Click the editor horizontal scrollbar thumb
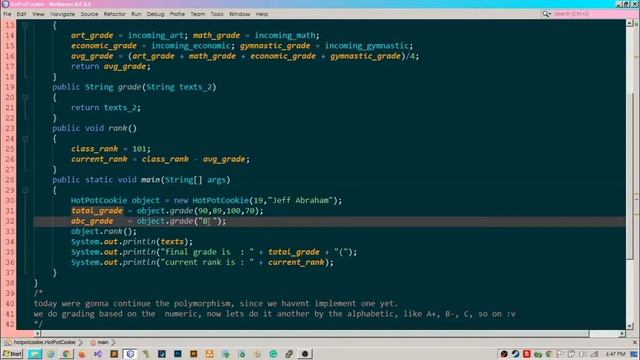Screen dimensions: 640x360 pyautogui.click(x=315, y=333)
